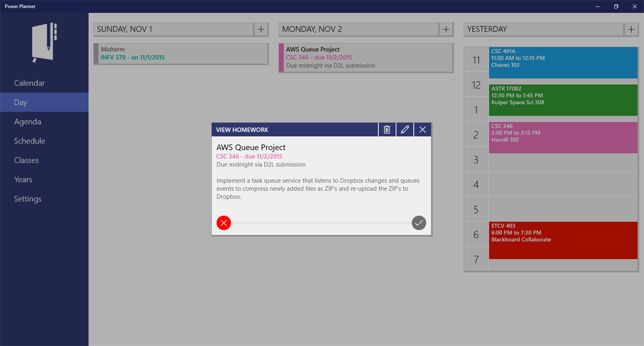
Task: Add new item to Sunday, Nov 1 column
Action: tap(261, 29)
